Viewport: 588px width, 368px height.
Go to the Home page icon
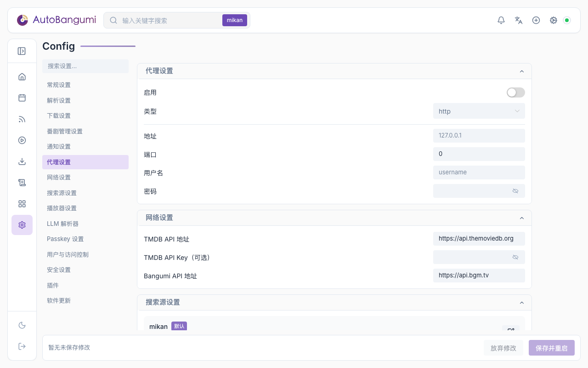pos(22,77)
